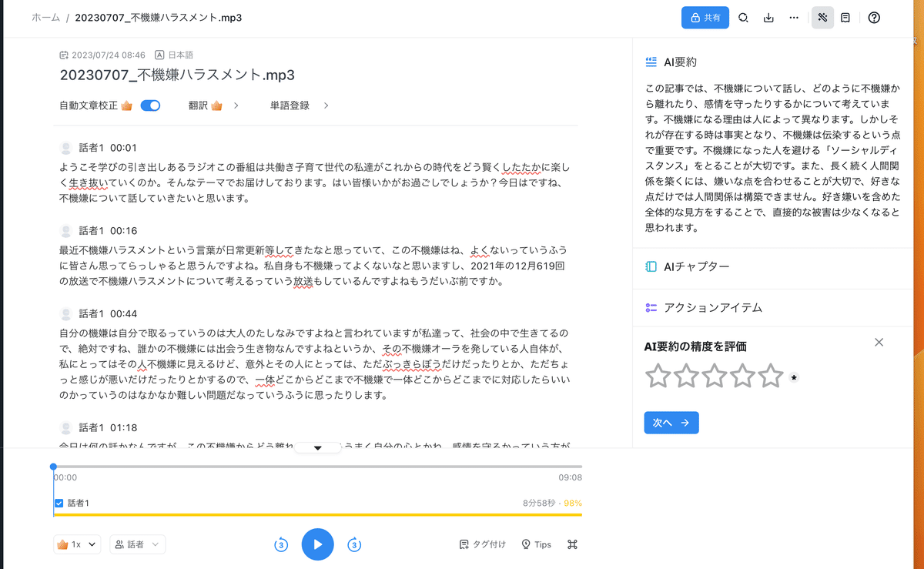Click the AI要約 summary paragraph text
This screenshot has height=569, width=924.
[772, 158]
